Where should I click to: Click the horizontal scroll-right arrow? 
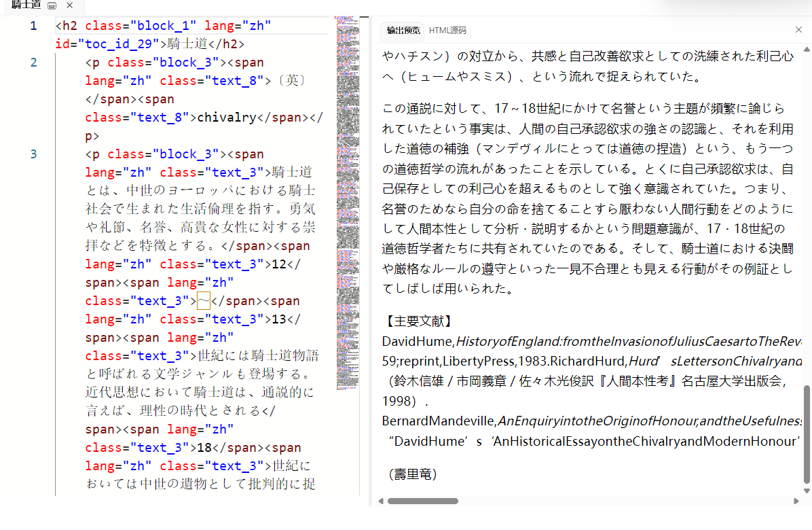(x=796, y=501)
